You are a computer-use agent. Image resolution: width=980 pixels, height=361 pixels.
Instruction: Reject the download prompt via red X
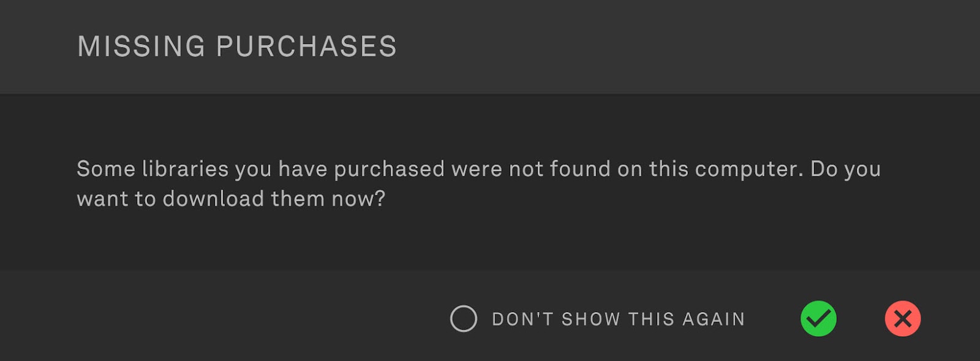(903, 319)
